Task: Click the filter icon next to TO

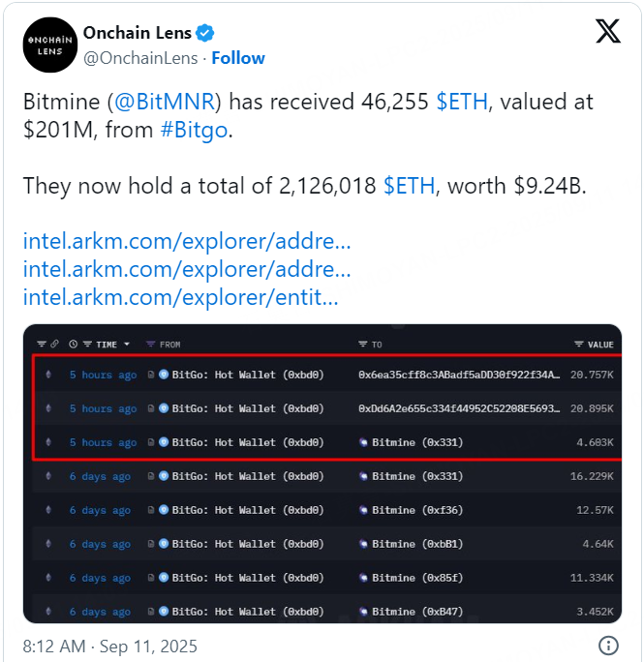Action: pyautogui.click(x=362, y=345)
